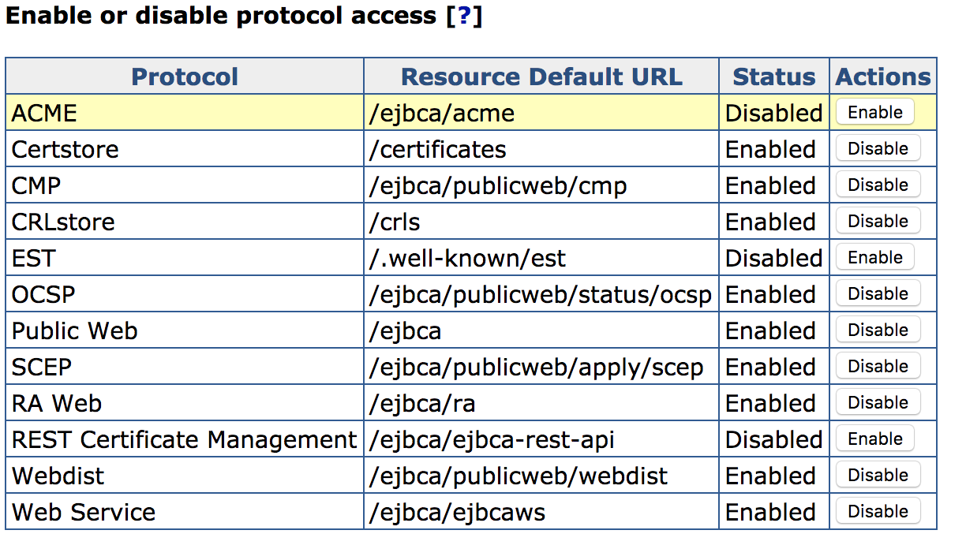The height and width of the screenshot is (560, 966).
Task: Disable the RA Web protocol
Action: 878,403
